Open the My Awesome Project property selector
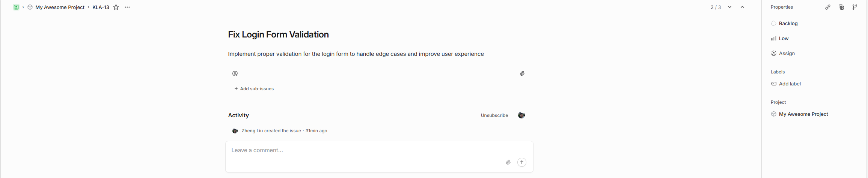Screen dimensions: 868x178 pos(803,114)
